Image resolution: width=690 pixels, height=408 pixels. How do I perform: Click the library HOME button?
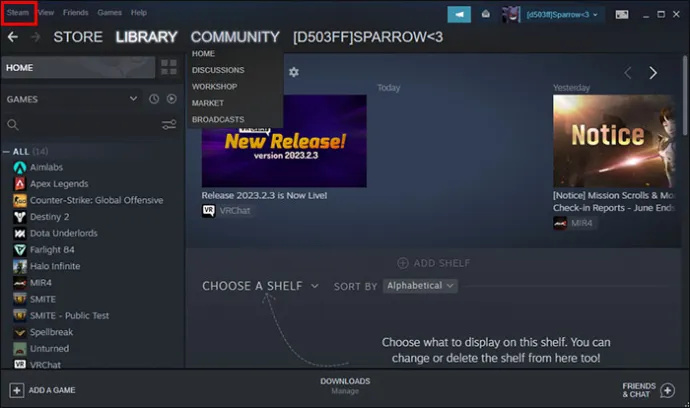pyautogui.click(x=78, y=68)
